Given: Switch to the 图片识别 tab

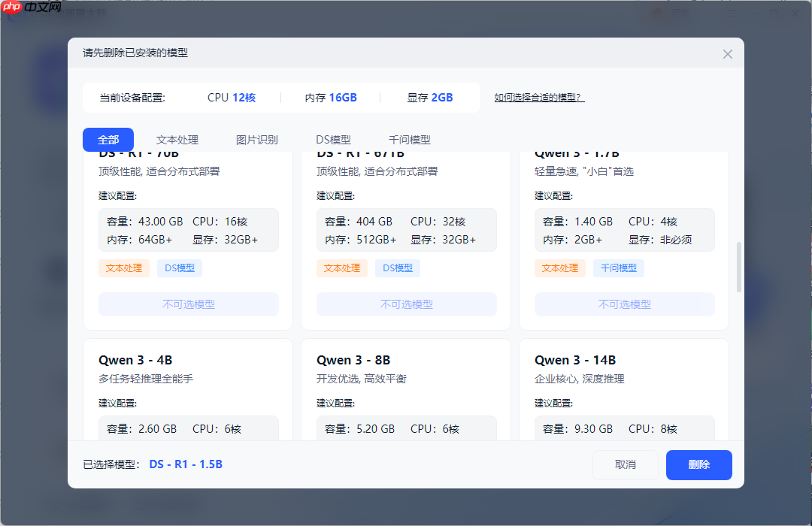Looking at the screenshot, I should pos(256,140).
